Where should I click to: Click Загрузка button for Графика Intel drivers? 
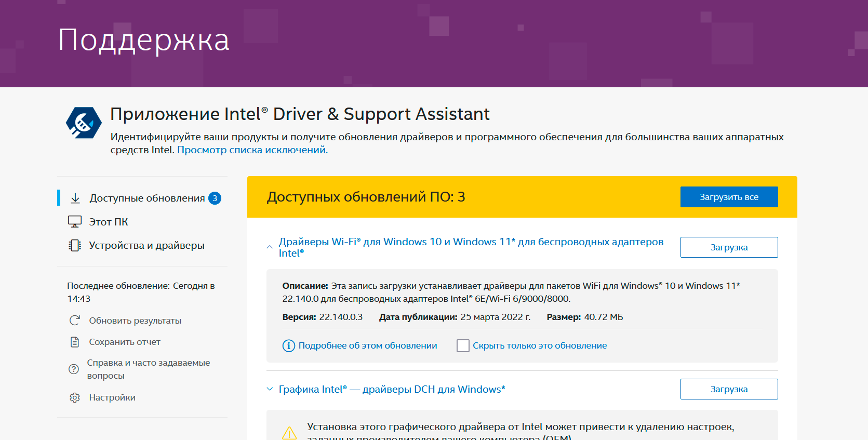[x=729, y=389]
